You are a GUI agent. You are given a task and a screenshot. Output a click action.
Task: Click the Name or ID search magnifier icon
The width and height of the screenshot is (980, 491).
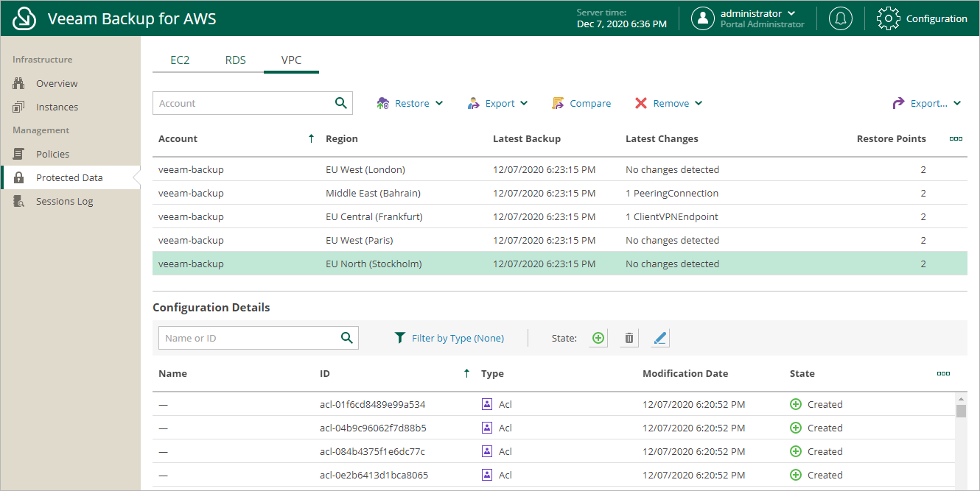click(x=347, y=338)
